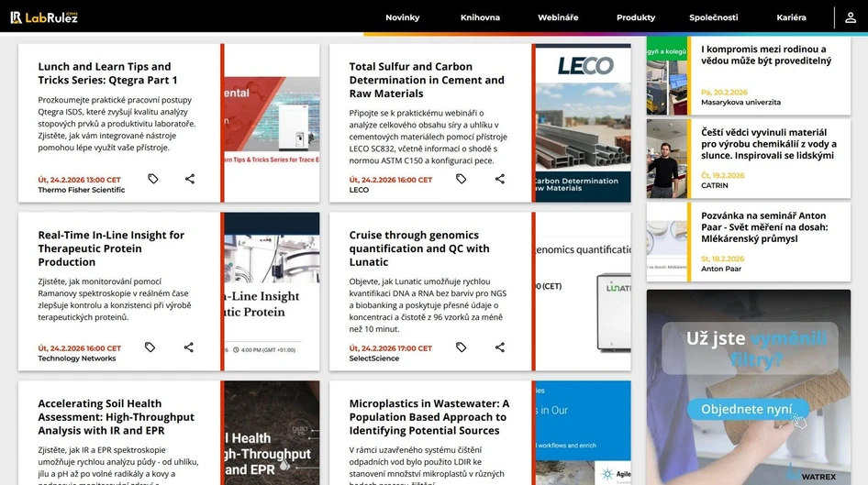Open Cruise through genomics quantification title
The image size is (868, 485).
point(419,248)
